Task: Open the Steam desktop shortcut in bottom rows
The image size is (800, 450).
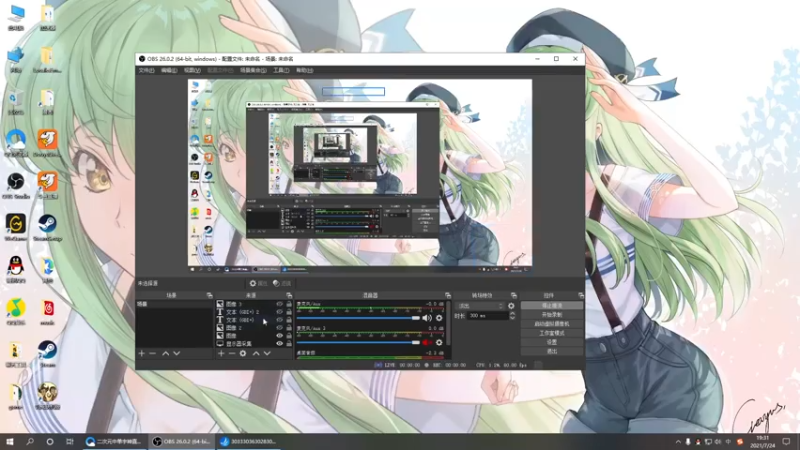Action: (x=47, y=354)
